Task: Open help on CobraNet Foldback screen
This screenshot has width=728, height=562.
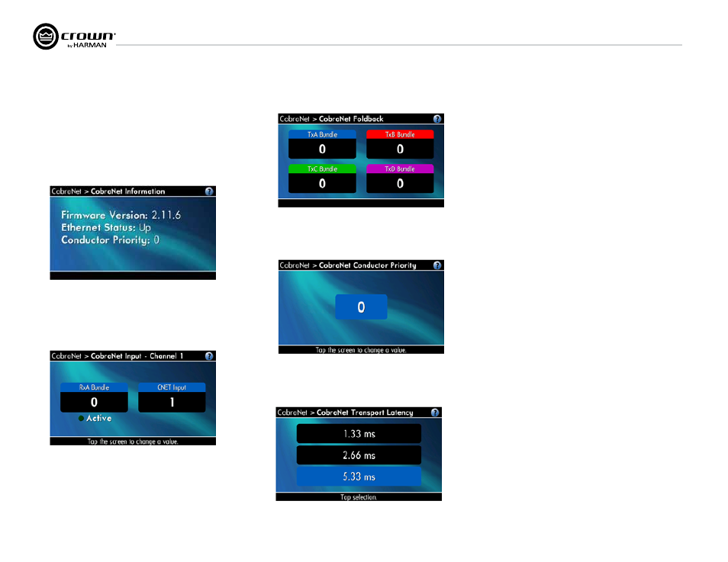Action: 437,119
